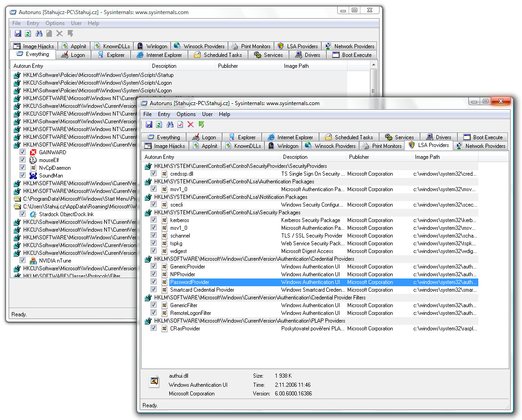Click kerberos entry file icon
The width and height of the screenshot is (522, 420).
pyautogui.click(x=164, y=220)
